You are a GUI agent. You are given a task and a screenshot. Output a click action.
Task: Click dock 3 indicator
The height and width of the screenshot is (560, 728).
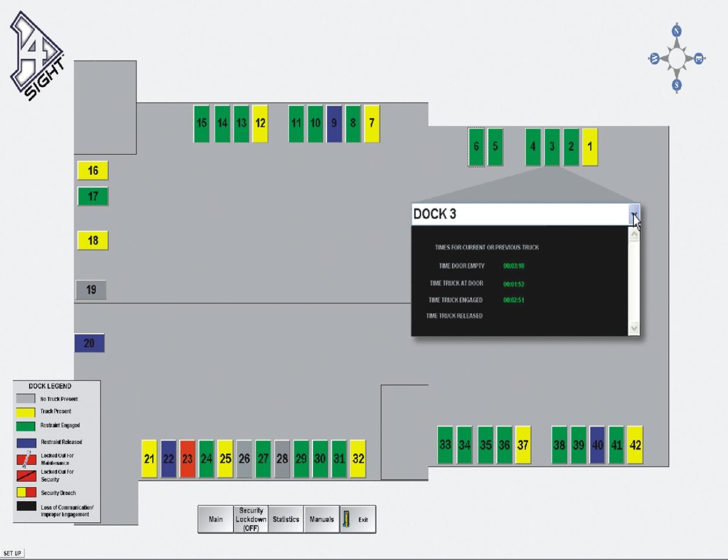tap(552, 147)
